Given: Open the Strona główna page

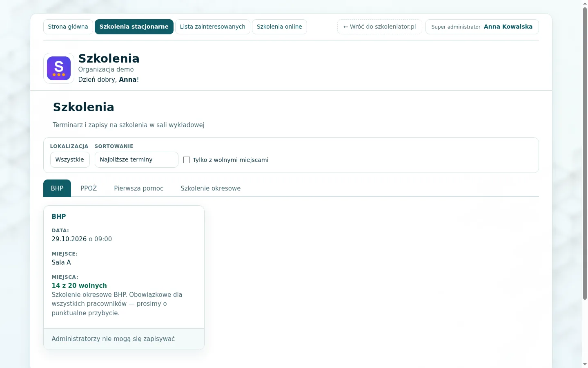Looking at the screenshot, I should pyautogui.click(x=68, y=27).
